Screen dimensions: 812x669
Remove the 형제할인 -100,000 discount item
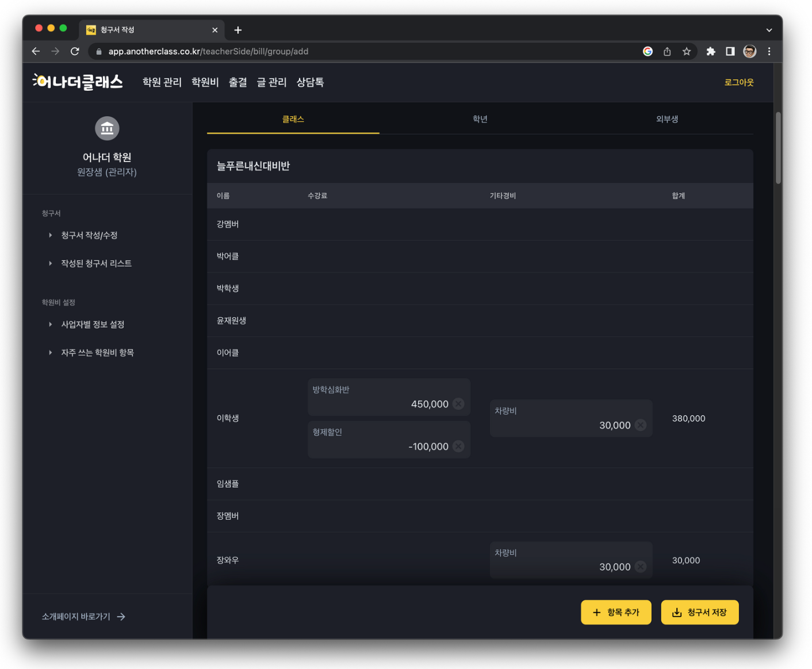coord(458,447)
